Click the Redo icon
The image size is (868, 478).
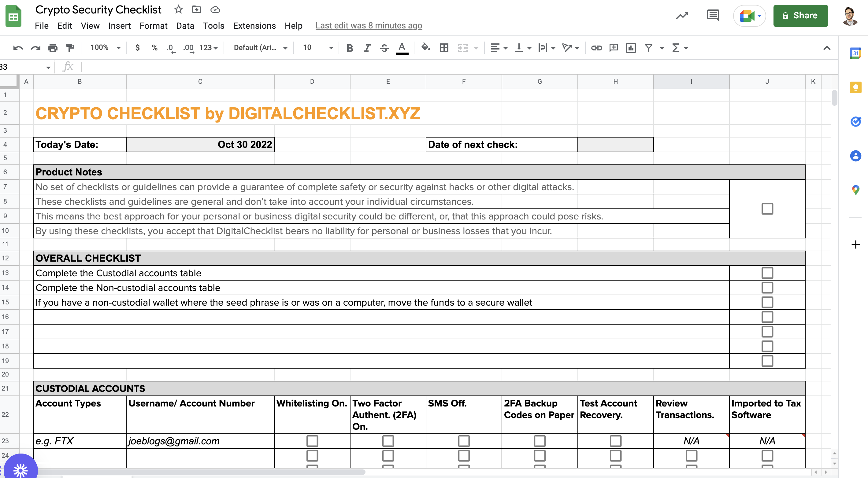[x=35, y=48]
